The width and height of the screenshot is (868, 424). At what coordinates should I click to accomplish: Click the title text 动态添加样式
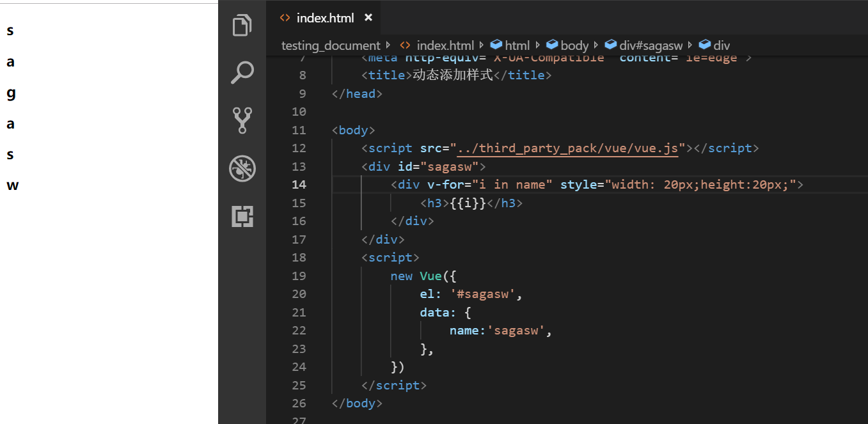[x=453, y=75]
